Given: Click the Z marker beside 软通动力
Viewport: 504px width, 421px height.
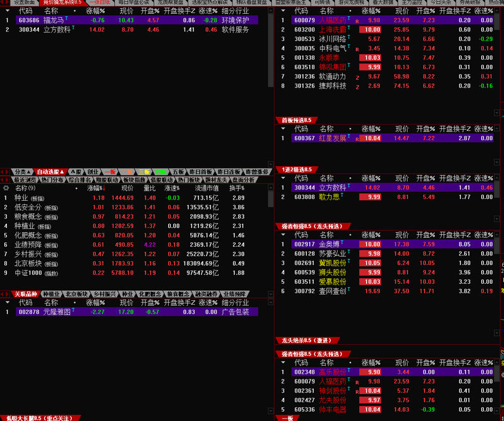Looking at the screenshot, I should [x=357, y=77].
